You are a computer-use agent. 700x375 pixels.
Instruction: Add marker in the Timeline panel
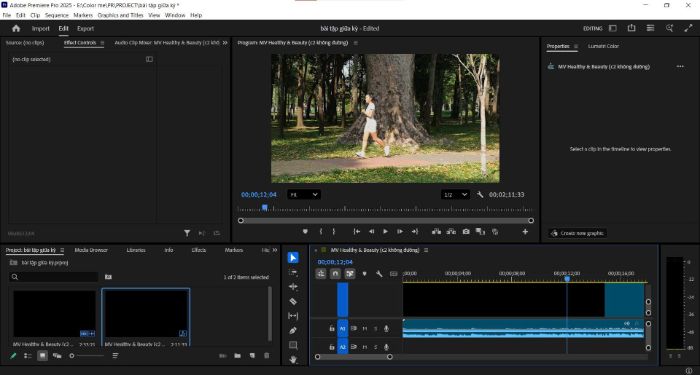[x=364, y=274]
